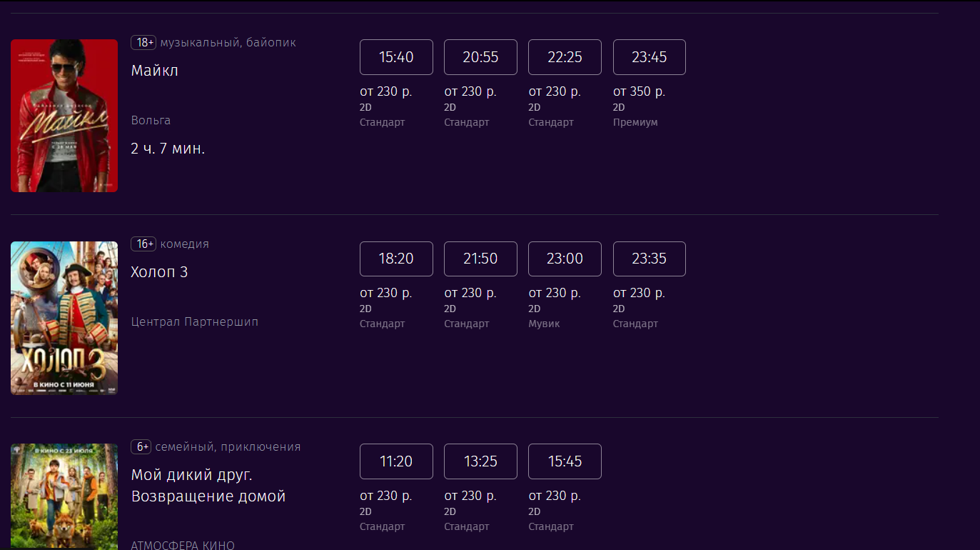Click the 16+ age rating badge
This screenshot has width=980, height=550.
[x=143, y=244]
